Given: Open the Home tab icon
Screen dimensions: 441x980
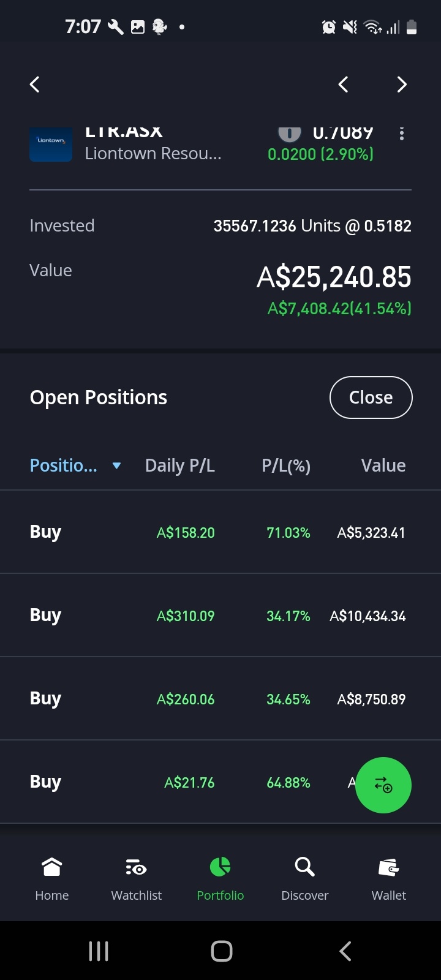Looking at the screenshot, I should pyautogui.click(x=52, y=867).
